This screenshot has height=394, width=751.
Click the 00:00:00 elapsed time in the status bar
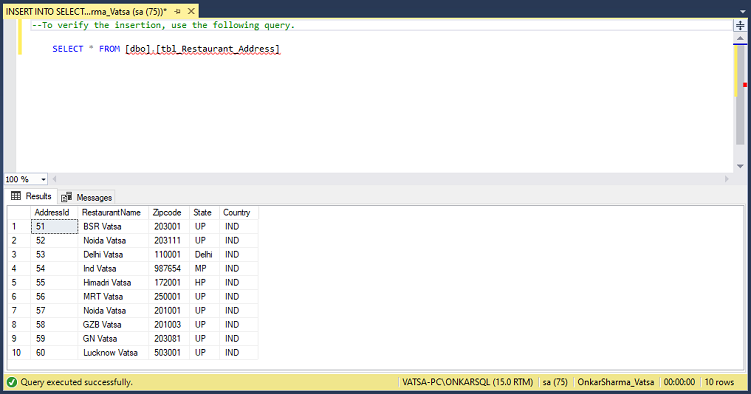(x=679, y=382)
